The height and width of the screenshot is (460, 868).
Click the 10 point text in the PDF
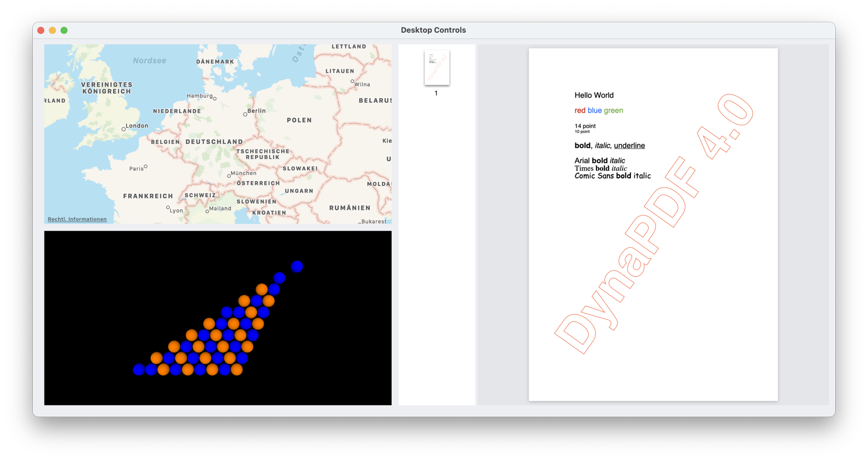(x=582, y=132)
